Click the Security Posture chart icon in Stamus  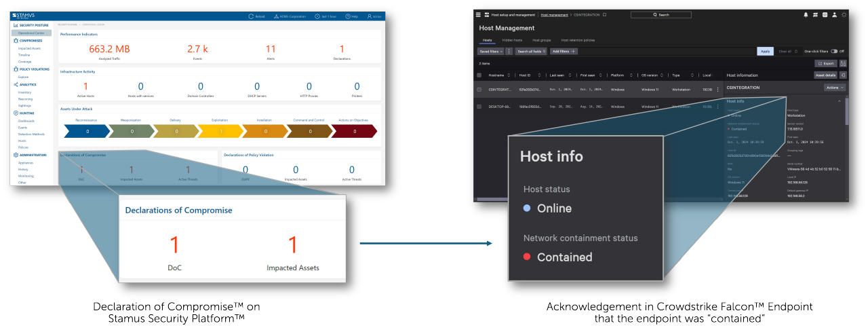(x=16, y=24)
